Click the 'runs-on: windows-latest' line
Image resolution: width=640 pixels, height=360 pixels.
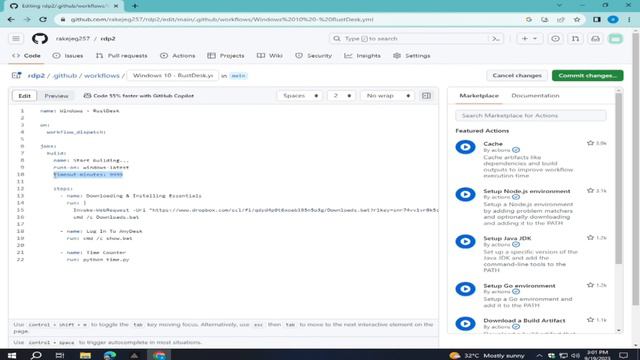coord(91,167)
